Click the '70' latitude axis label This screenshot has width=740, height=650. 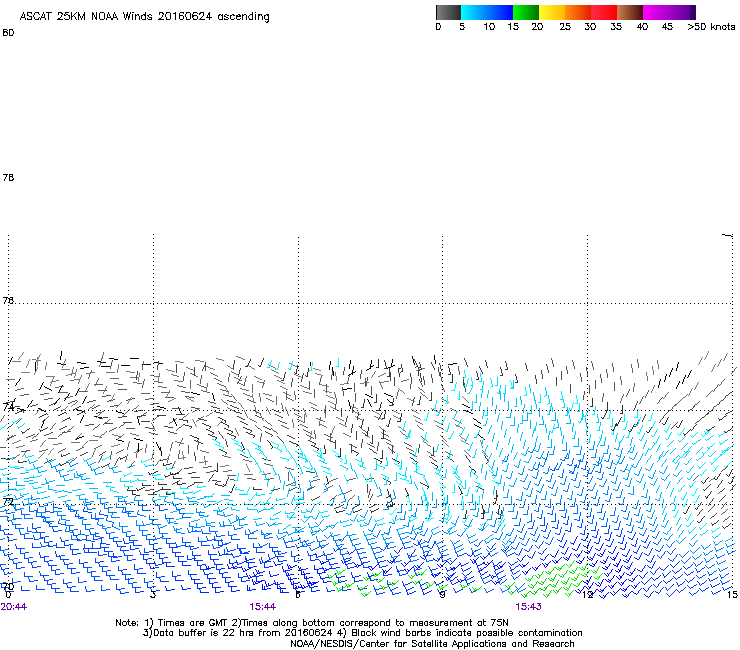click(8, 587)
